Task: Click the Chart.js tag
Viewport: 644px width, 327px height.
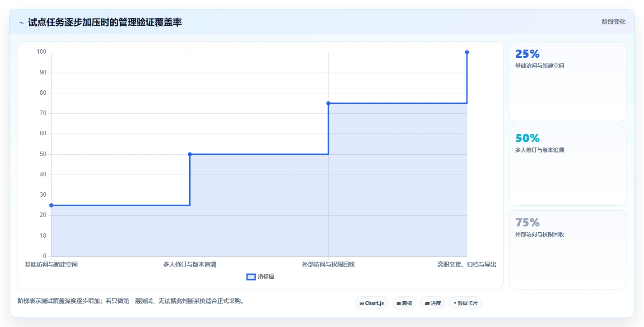Action: [x=372, y=303]
